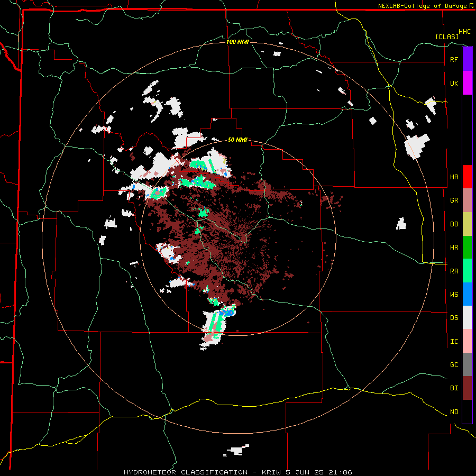Click the '[CLAS]' legend heading
This screenshot has height=476, width=476.
[x=447, y=36]
